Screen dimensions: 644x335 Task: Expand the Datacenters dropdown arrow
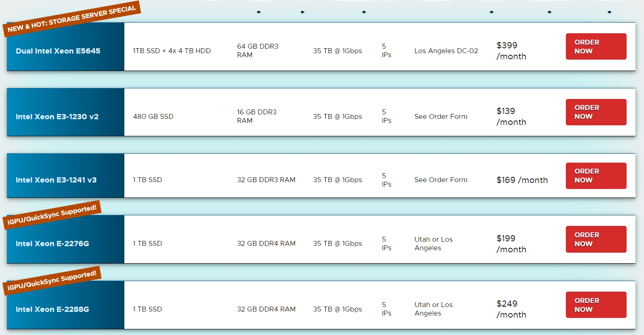coord(549,12)
